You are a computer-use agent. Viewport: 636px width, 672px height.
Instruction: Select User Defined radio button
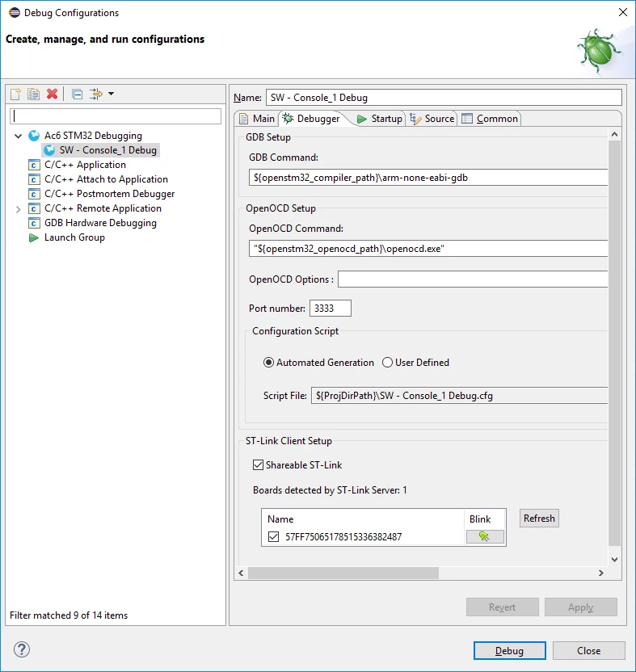387,363
